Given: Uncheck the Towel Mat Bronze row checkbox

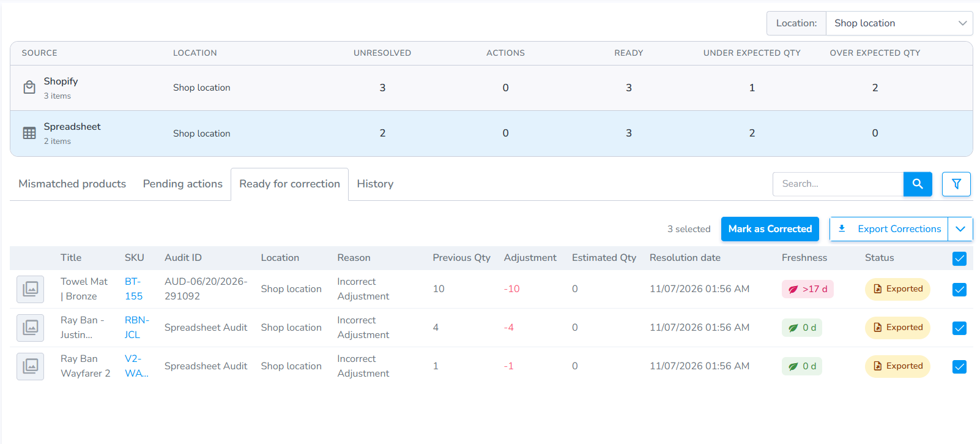Looking at the screenshot, I should 959,290.
